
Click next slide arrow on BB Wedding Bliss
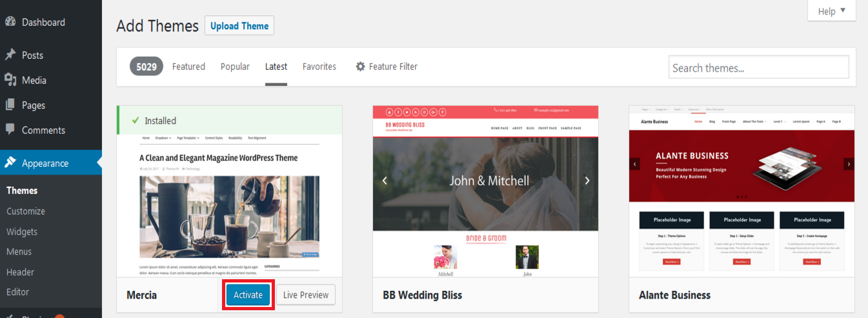click(587, 180)
